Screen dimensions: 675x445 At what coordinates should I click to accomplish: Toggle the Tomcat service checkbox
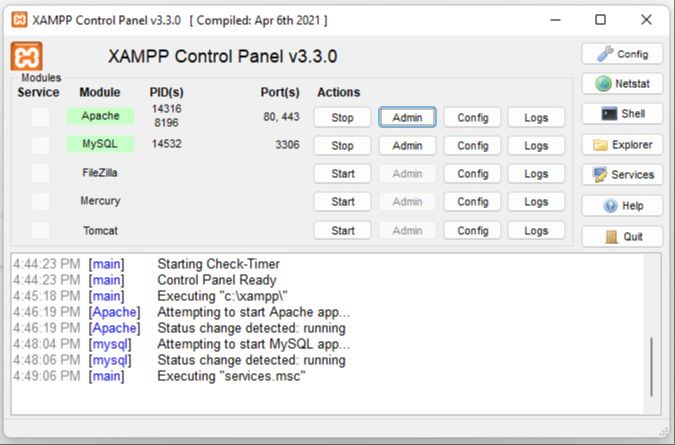(40, 230)
